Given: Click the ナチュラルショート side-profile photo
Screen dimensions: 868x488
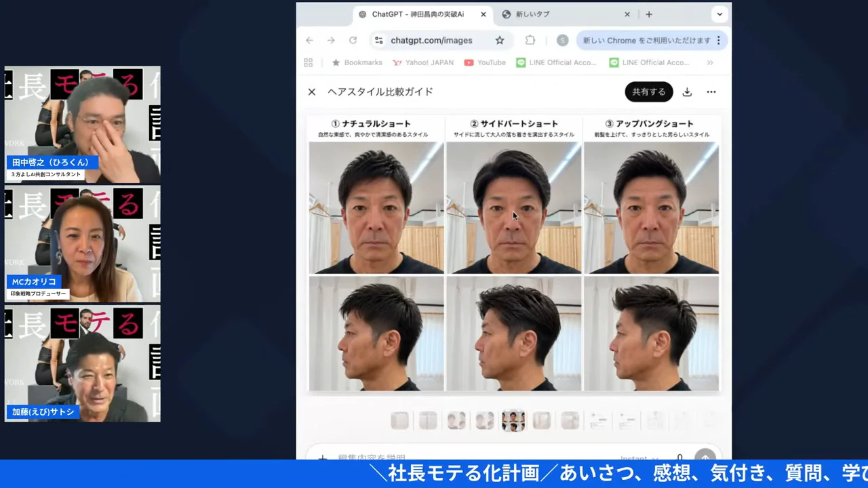Looking at the screenshot, I should [x=376, y=333].
